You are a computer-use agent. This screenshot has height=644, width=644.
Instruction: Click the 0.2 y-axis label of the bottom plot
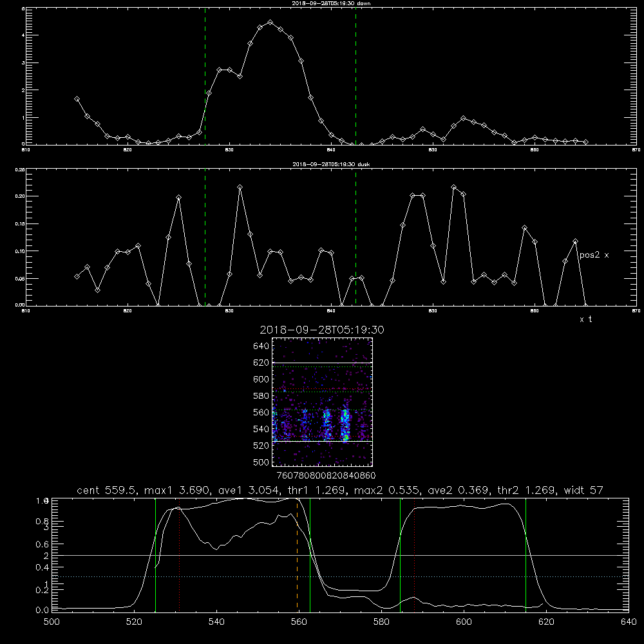(x=43, y=590)
